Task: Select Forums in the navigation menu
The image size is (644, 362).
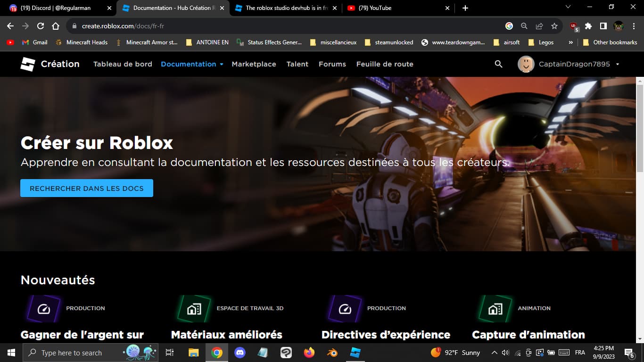Action: click(x=332, y=64)
